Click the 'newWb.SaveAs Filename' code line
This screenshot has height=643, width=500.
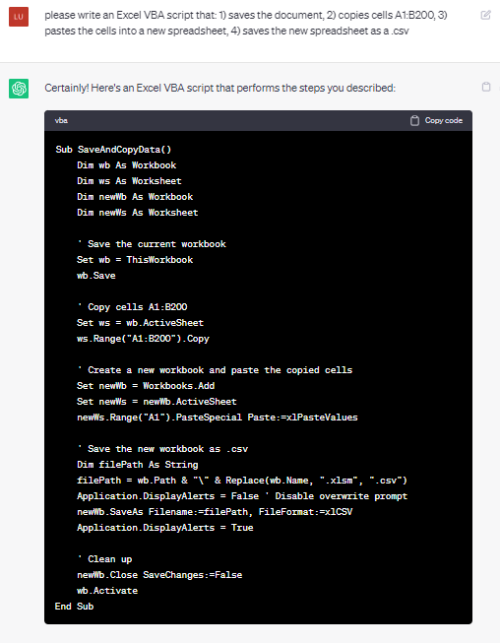click(x=215, y=512)
